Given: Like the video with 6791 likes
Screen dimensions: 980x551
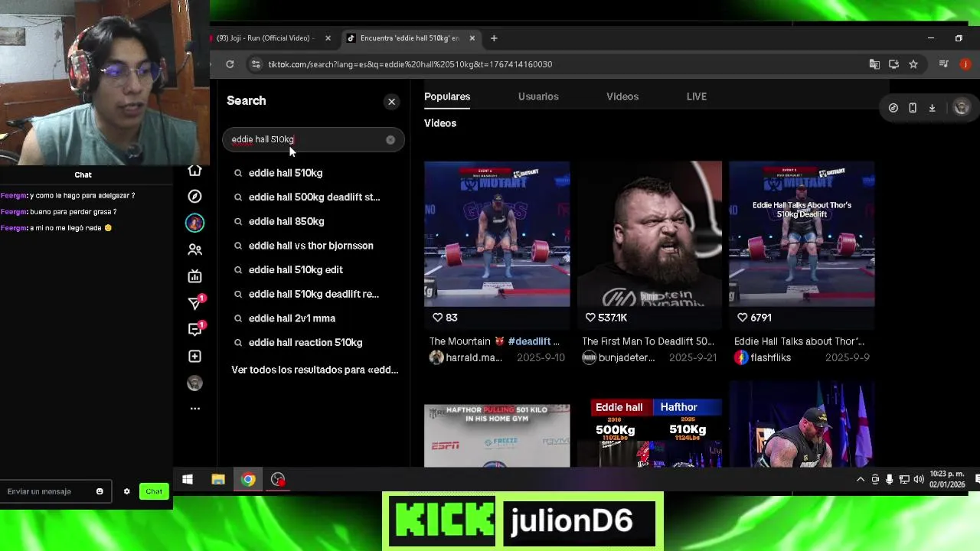Looking at the screenshot, I should coord(743,318).
